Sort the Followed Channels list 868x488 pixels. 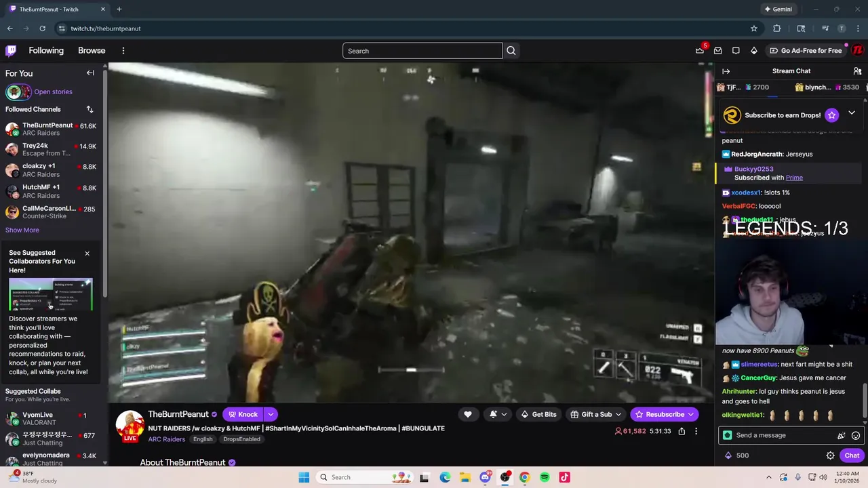click(x=90, y=109)
